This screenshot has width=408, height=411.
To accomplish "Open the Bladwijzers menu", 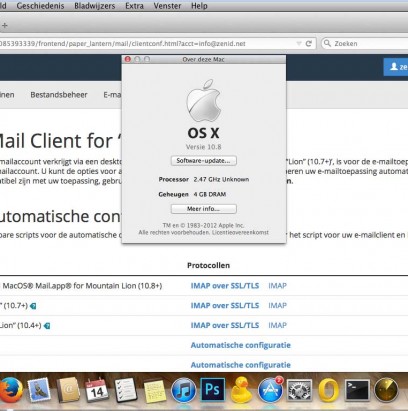I will [x=95, y=6].
